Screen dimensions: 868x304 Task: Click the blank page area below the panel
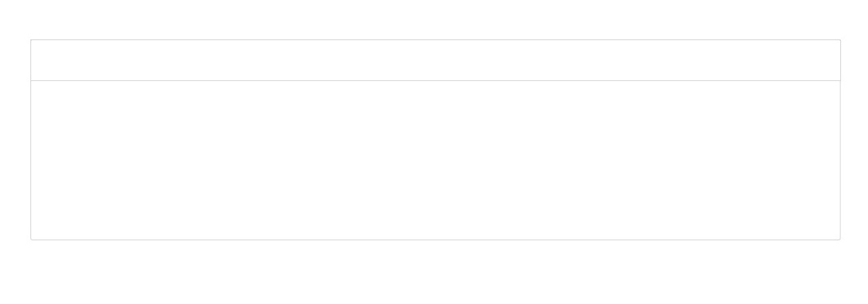(435, 272)
